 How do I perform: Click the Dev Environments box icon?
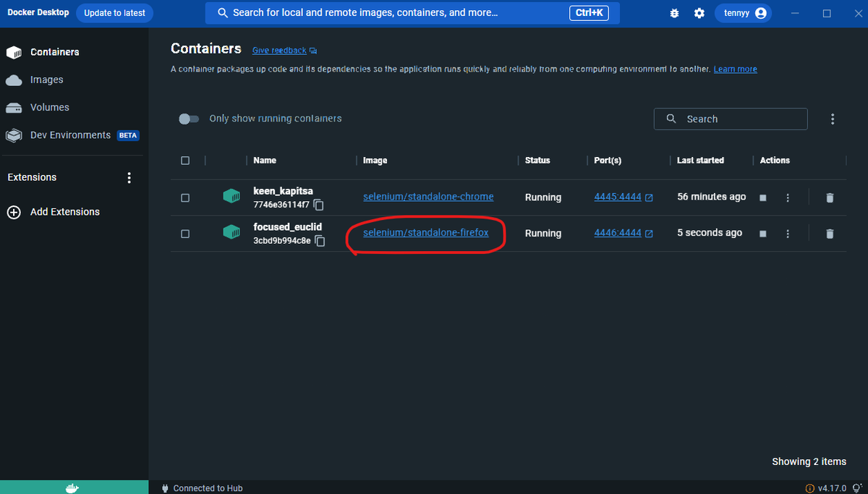point(14,135)
